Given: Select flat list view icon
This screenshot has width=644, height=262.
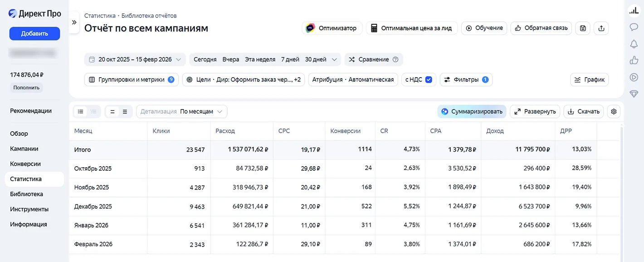Looking at the screenshot, I should coord(80,111).
